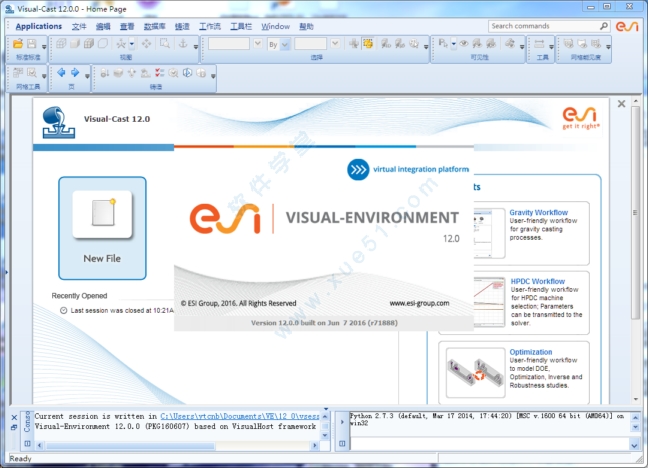Open the By dropdown in selection toolbar
Viewport: 648px width, 468px height.
[x=285, y=44]
